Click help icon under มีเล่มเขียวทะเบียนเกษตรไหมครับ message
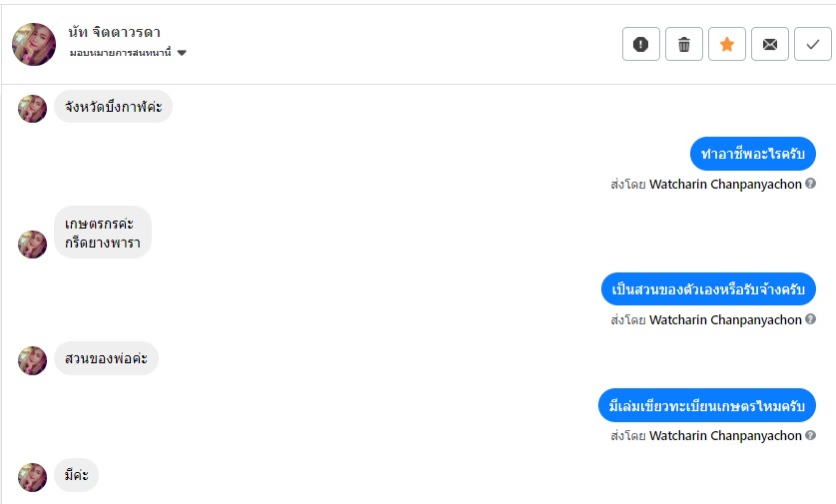Screen dimensions: 836x504 point(811,435)
